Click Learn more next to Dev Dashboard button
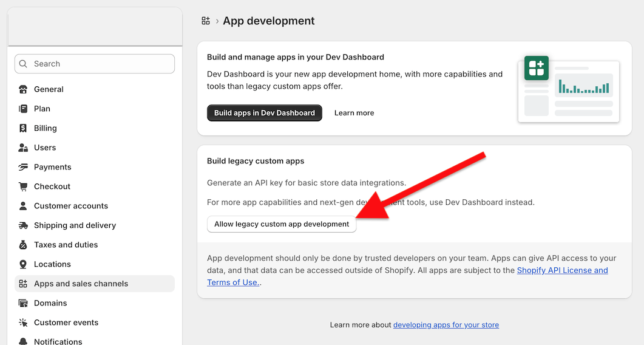644x345 pixels. 354,113
